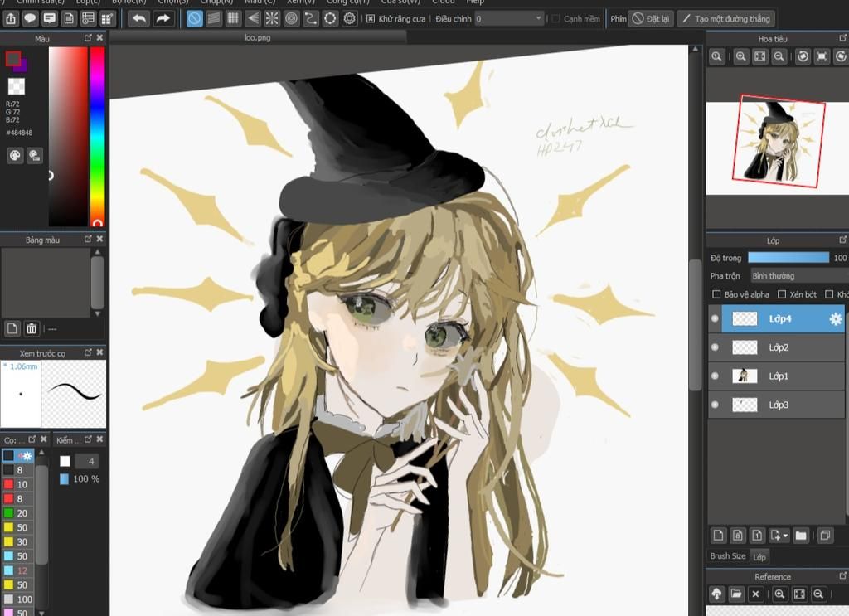Viewport: 849px width, 616px height.
Task: Zoom out on the Reference panel
Action: click(x=818, y=594)
